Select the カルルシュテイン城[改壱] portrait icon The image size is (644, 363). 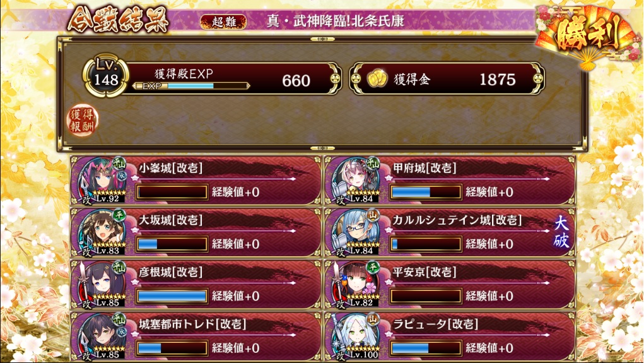coord(356,232)
